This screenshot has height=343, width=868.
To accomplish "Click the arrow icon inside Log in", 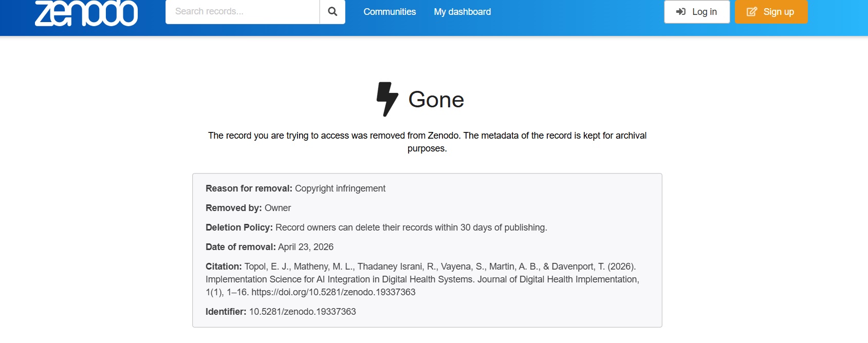I will click(x=681, y=12).
